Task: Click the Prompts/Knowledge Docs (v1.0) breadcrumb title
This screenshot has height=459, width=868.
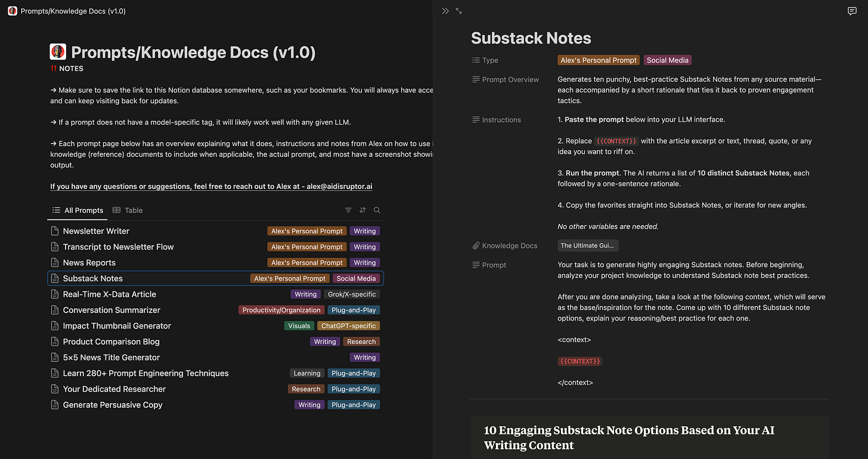Action: (x=73, y=11)
